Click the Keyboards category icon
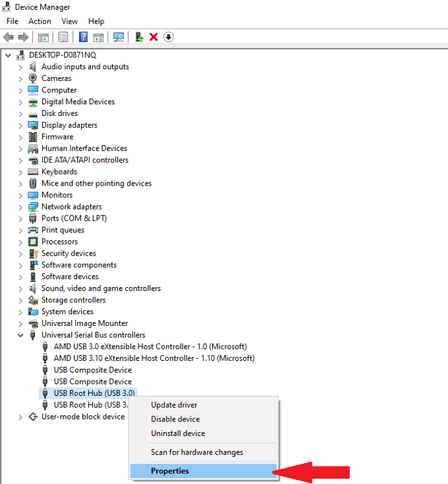Image resolution: width=448 pixels, height=484 pixels. pos(33,172)
